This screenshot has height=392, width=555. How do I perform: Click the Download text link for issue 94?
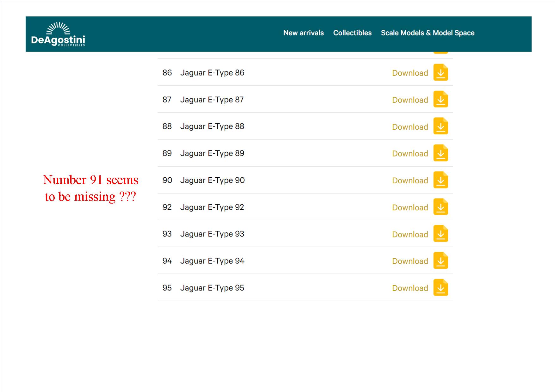pyautogui.click(x=410, y=261)
